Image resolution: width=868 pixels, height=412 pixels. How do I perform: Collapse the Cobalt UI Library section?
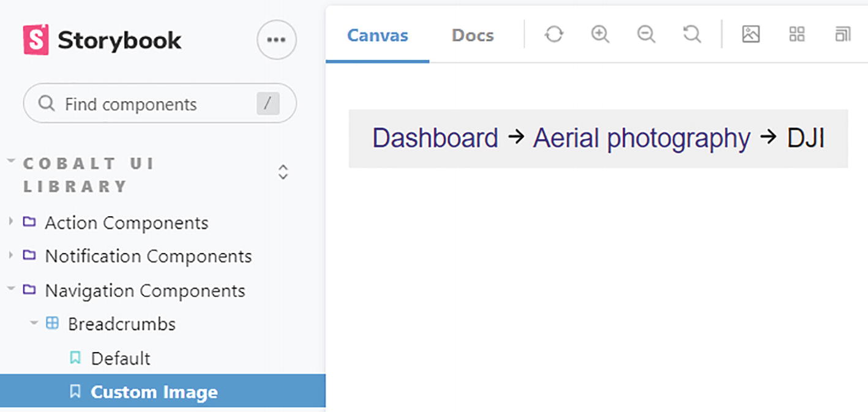tap(11, 162)
